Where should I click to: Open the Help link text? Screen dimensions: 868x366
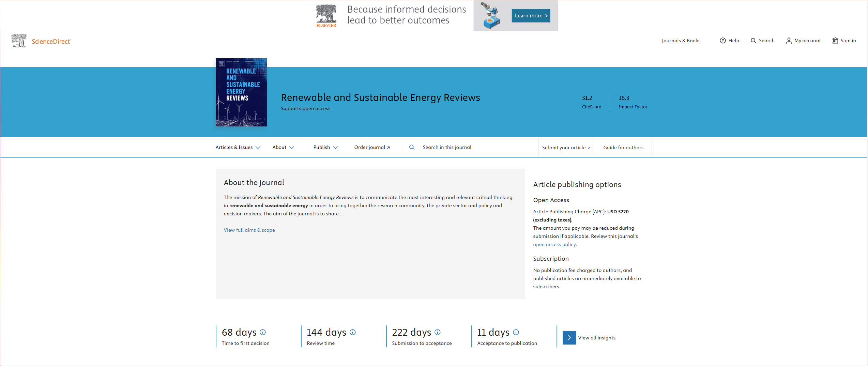pos(734,41)
